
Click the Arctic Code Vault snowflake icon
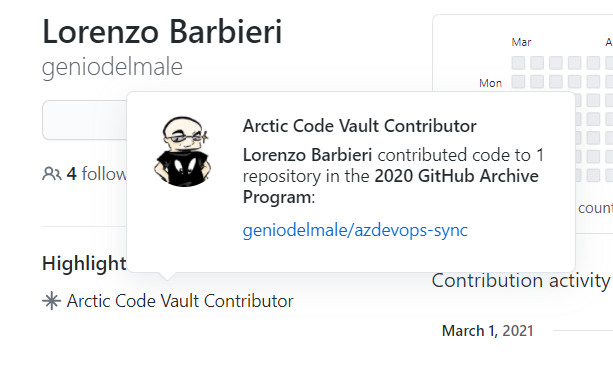(52, 301)
